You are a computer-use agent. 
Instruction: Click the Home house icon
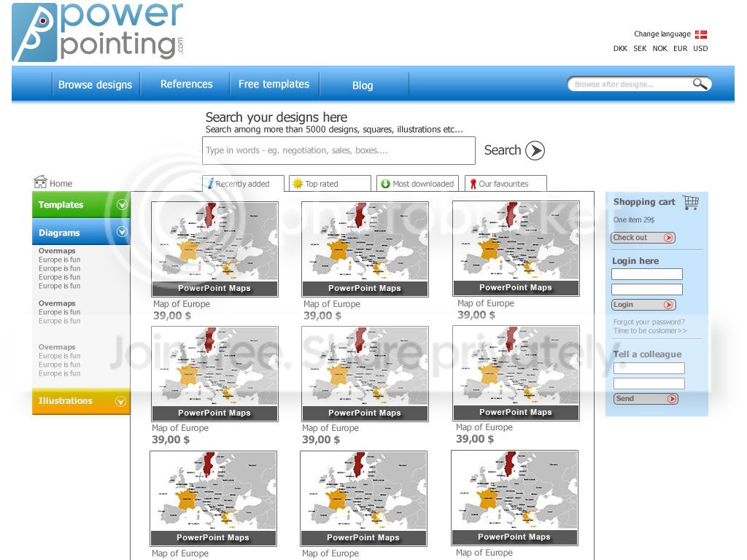coord(41,182)
